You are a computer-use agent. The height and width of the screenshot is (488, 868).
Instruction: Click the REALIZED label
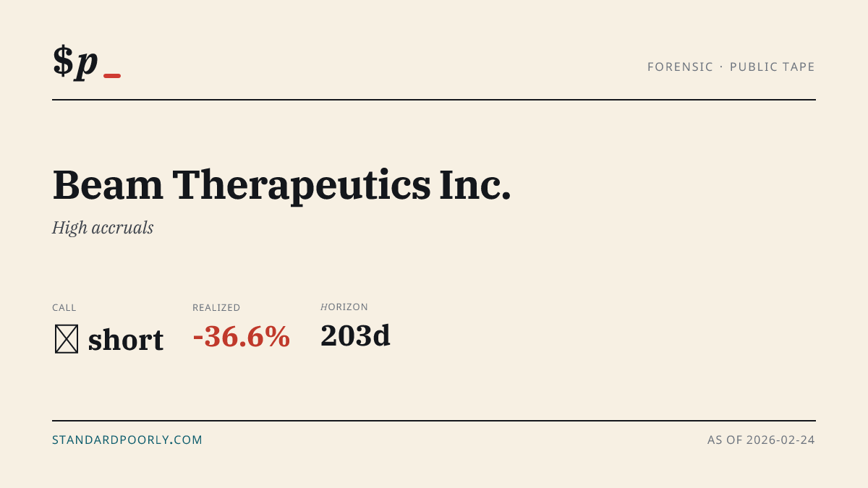tap(216, 308)
